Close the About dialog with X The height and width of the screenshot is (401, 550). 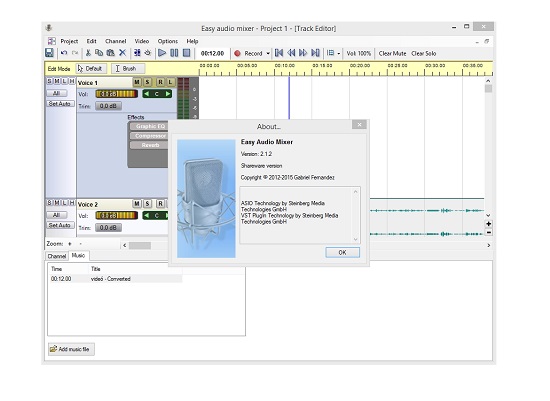pos(359,124)
